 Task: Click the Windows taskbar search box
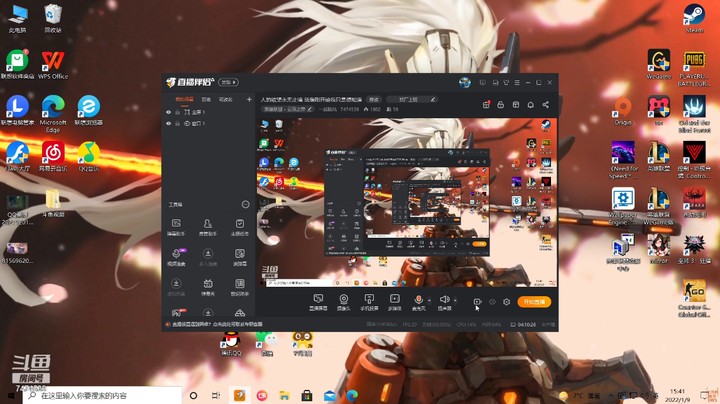[x=102, y=395]
